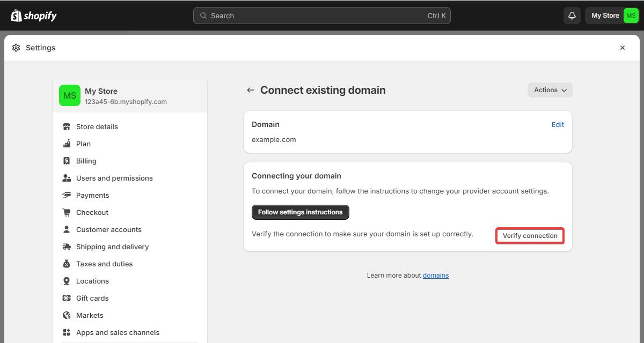Expand the Actions dropdown
The image size is (644, 343).
tap(550, 90)
